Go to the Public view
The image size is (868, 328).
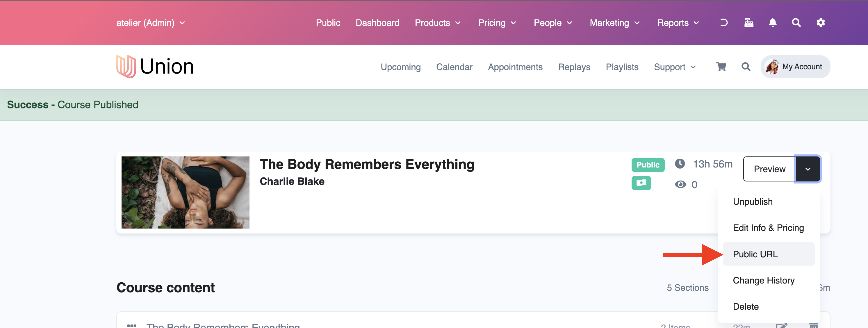(x=328, y=23)
